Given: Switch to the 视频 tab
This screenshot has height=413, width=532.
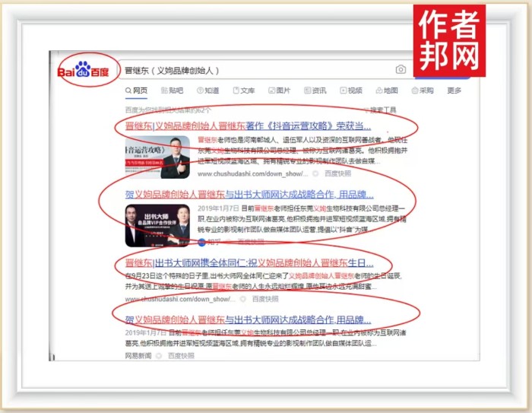Looking at the screenshot, I should coord(351,91).
